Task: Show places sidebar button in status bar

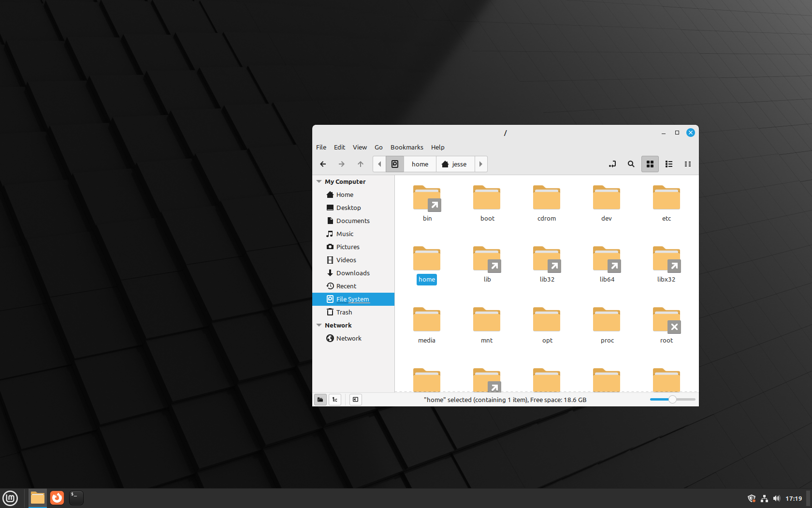Action: (320, 400)
